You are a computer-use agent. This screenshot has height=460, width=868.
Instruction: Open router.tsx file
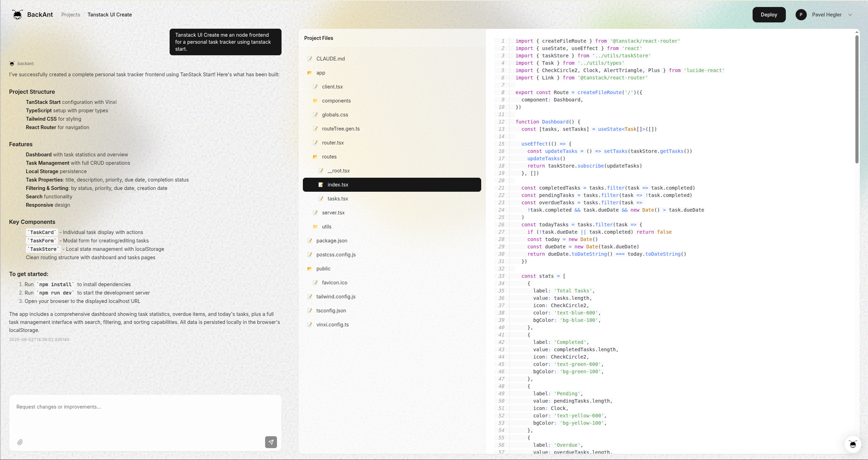392,143
